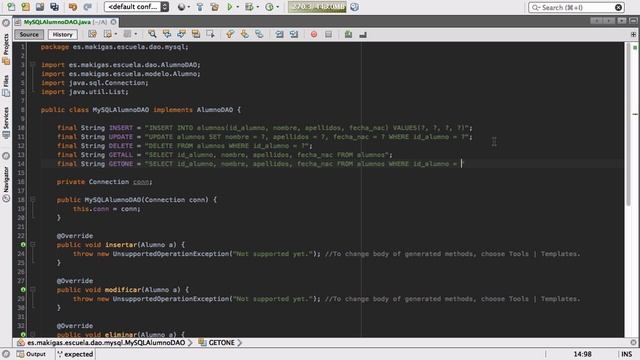Click the Build Project hammer icon
The height and width of the screenshot is (360, 640).
click(x=200, y=7)
